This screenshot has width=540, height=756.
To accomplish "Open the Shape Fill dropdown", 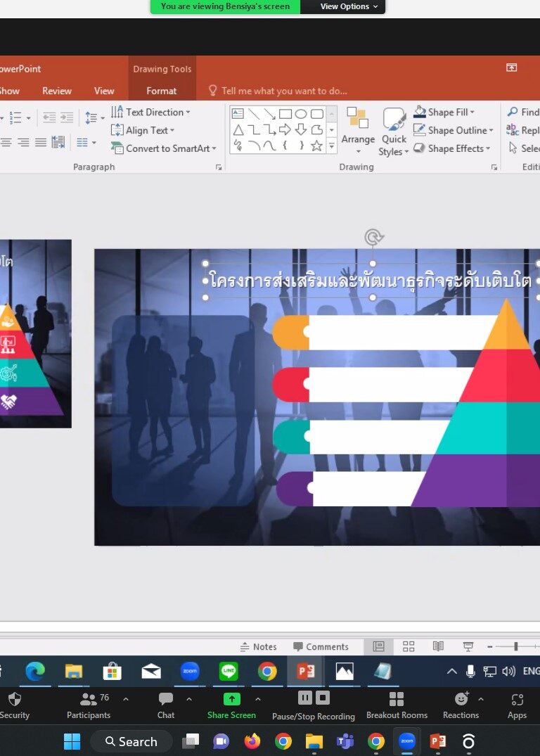I will [444, 113].
